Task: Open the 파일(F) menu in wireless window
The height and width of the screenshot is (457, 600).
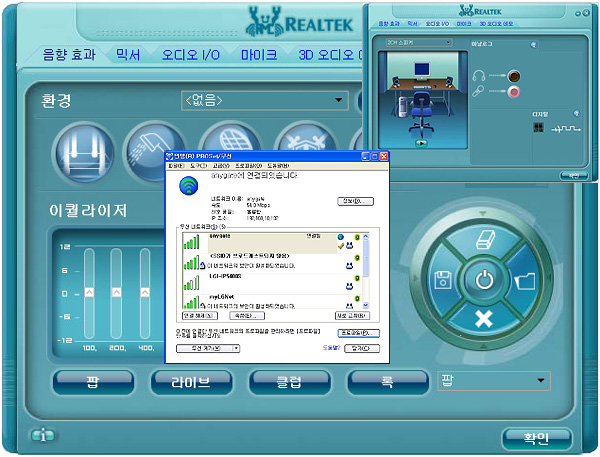Action: point(176,166)
